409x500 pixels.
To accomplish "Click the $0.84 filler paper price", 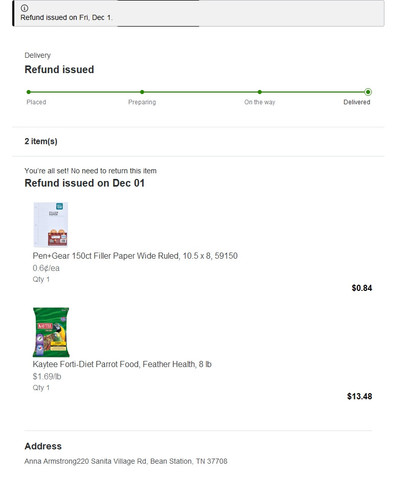I will pos(362,288).
